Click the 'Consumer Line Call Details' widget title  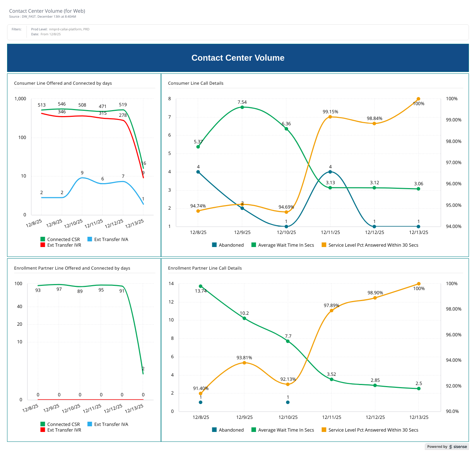196,83
